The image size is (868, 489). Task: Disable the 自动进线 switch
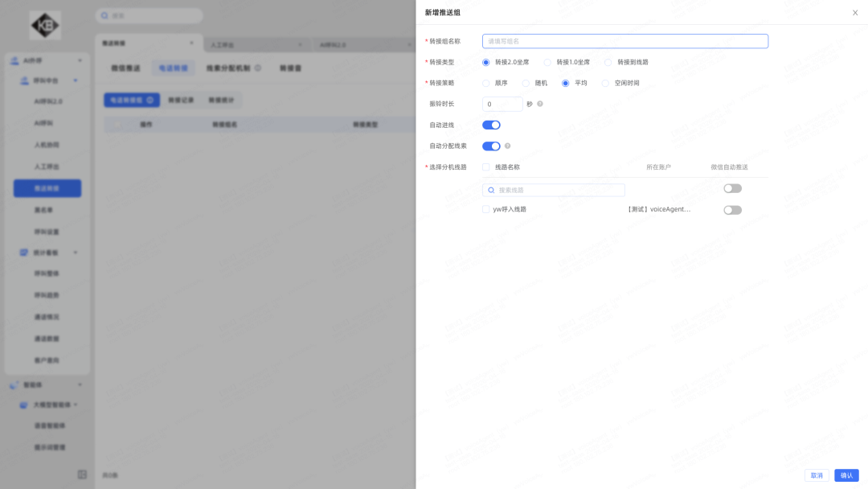click(x=491, y=125)
